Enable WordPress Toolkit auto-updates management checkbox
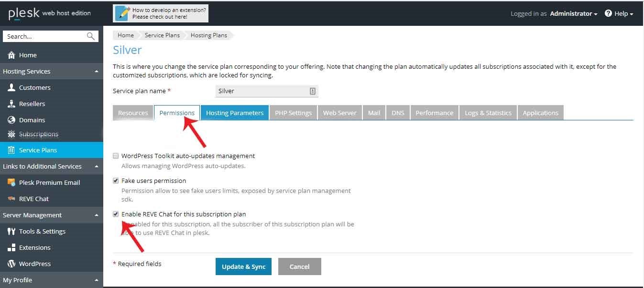644x288 pixels. pyautogui.click(x=116, y=156)
